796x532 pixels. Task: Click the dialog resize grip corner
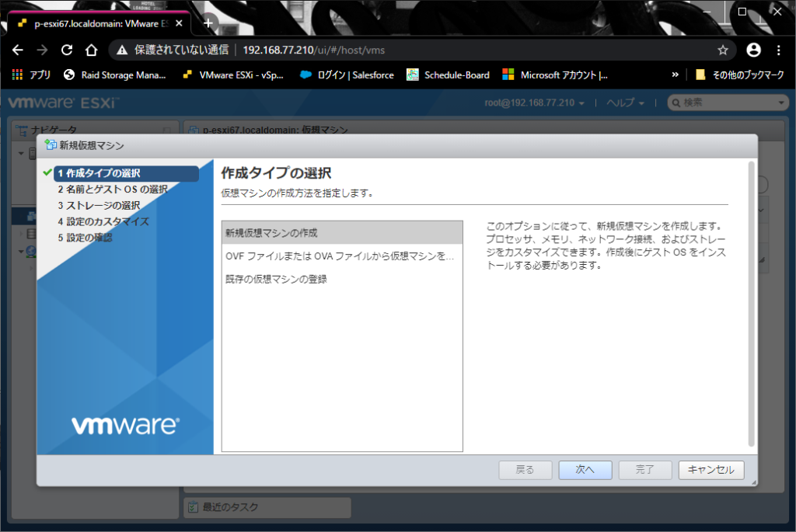754,482
